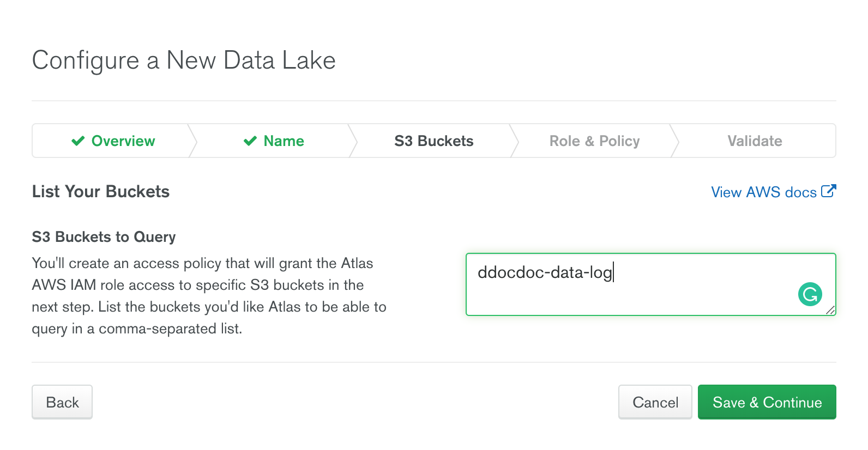
Task: Jump to the Role & Policy step
Action: point(594,141)
